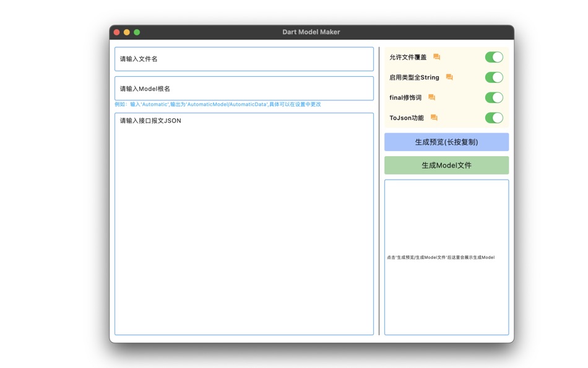Click the chat icon beside final修饰词
The image size is (588, 368).
tap(431, 97)
